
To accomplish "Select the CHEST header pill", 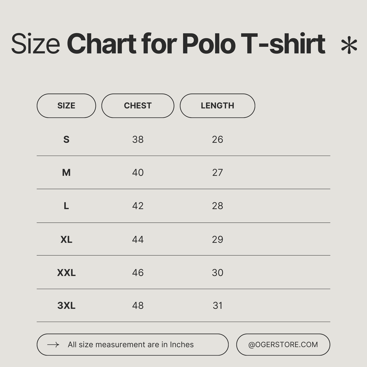I will click(138, 106).
